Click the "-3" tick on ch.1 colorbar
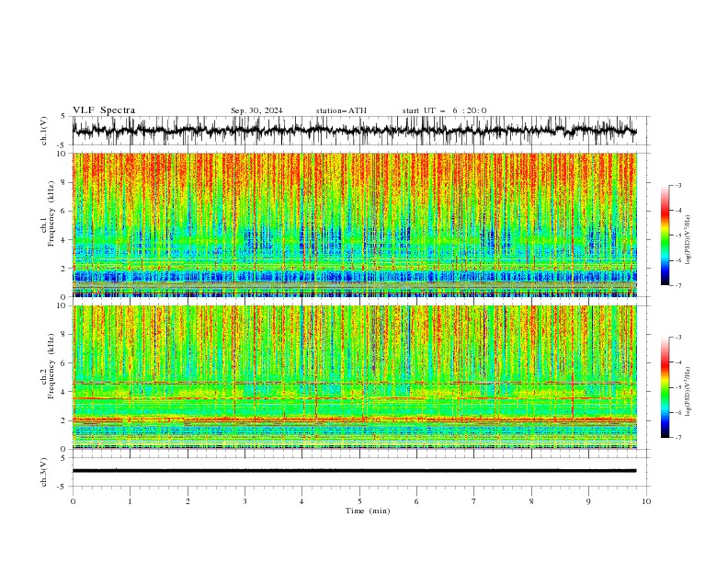 click(677, 185)
